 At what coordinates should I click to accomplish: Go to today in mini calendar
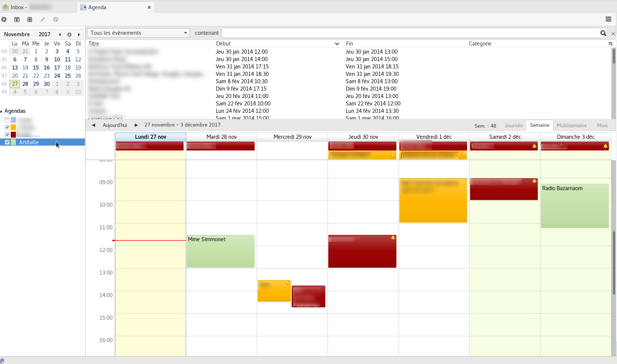[x=69, y=34]
